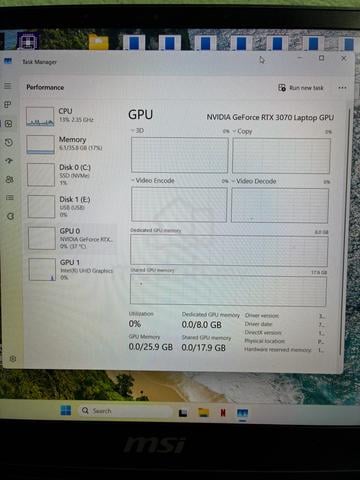Open the hamburger navigation menu in Task Manager

[x=8, y=86]
